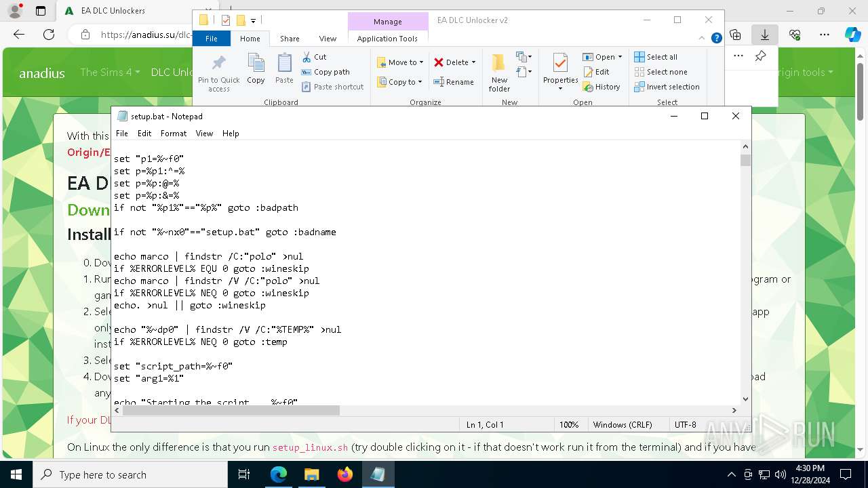The image size is (868, 488).
Task: Open the Copy to dropdown
Action: [x=399, y=82]
